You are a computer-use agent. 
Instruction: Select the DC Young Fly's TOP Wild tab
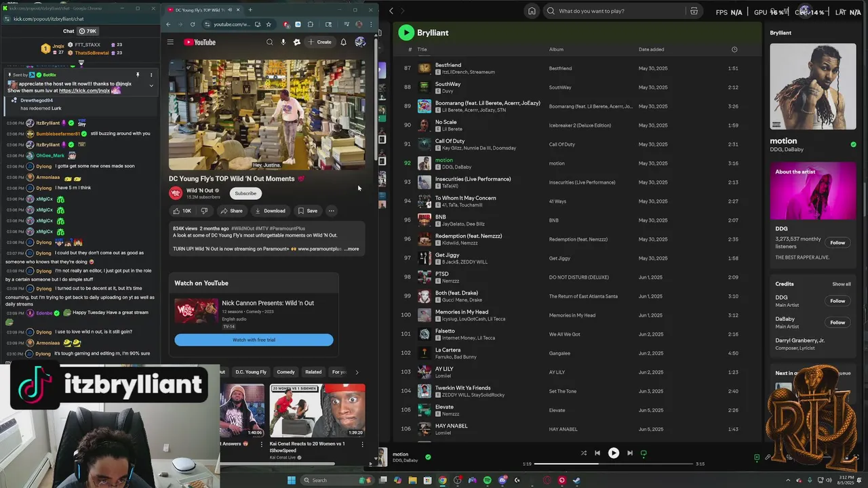tap(205, 9)
